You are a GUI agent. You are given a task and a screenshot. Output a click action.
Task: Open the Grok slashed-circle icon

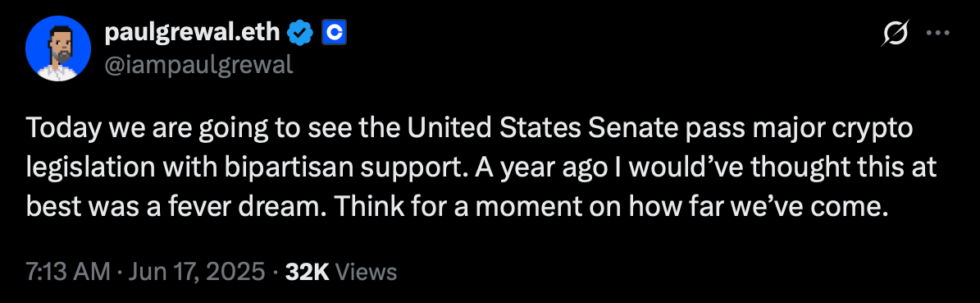pos(894,33)
